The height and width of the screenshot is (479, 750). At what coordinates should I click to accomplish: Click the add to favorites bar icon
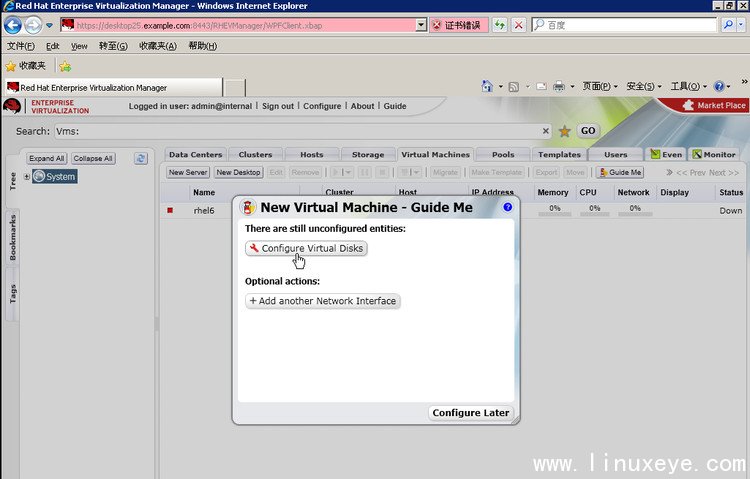click(x=65, y=66)
